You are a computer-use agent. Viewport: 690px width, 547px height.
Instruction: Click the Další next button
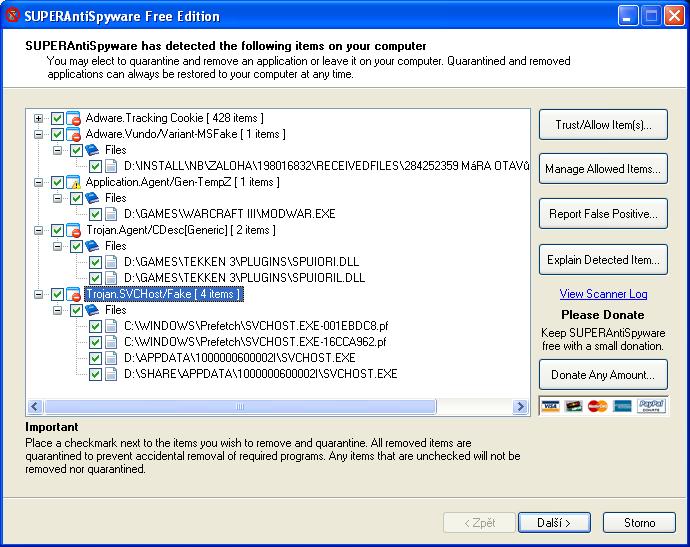point(554,523)
